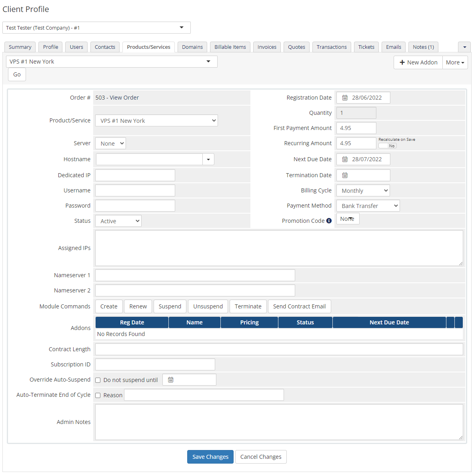Click the Auto-Terminate Reason text field
Image resolution: width=472 pixels, height=476 pixels.
tap(204, 395)
